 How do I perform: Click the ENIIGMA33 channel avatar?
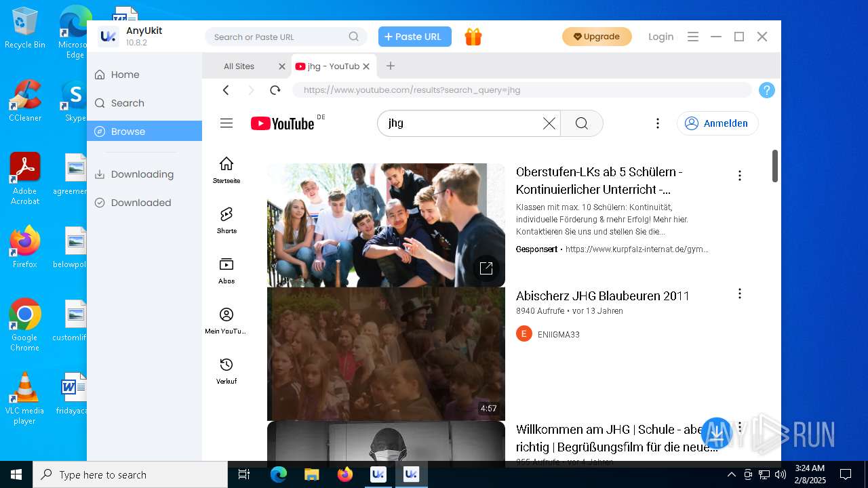[x=524, y=334]
